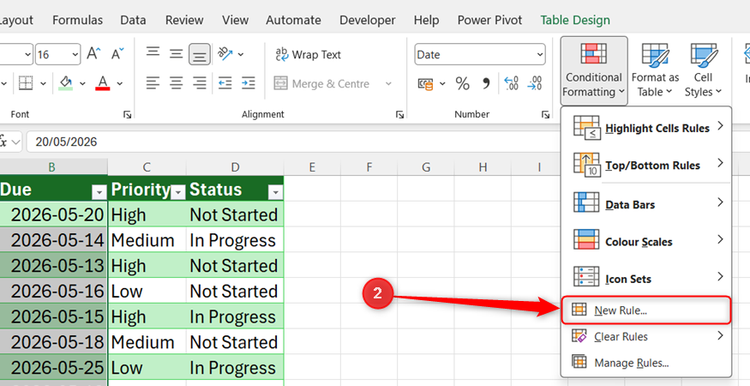Open the font size 16 dropdown
This screenshot has width=750, height=386.
pos(75,55)
